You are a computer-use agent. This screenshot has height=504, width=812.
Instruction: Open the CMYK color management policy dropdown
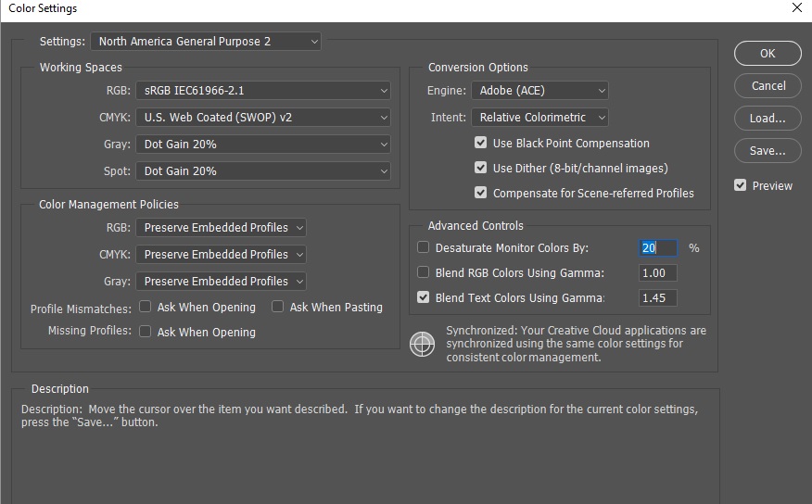[x=222, y=255]
